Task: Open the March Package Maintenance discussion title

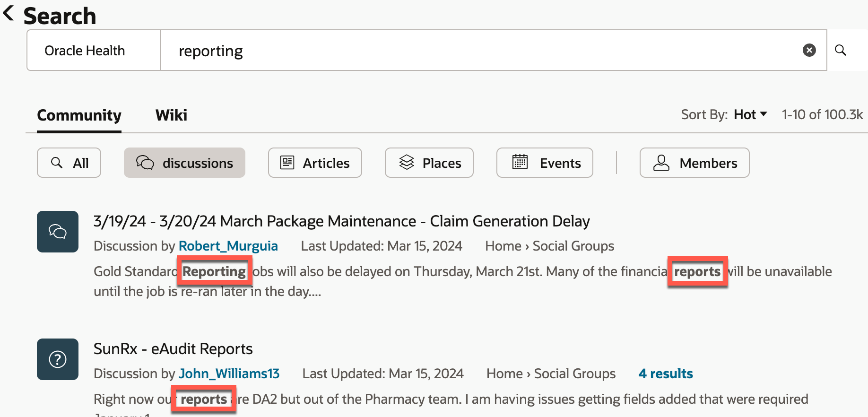Action: tap(341, 221)
